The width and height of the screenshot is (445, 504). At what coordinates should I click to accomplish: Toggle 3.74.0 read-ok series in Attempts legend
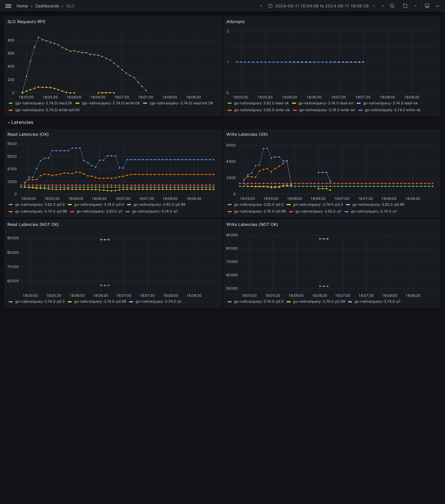(390, 103)
